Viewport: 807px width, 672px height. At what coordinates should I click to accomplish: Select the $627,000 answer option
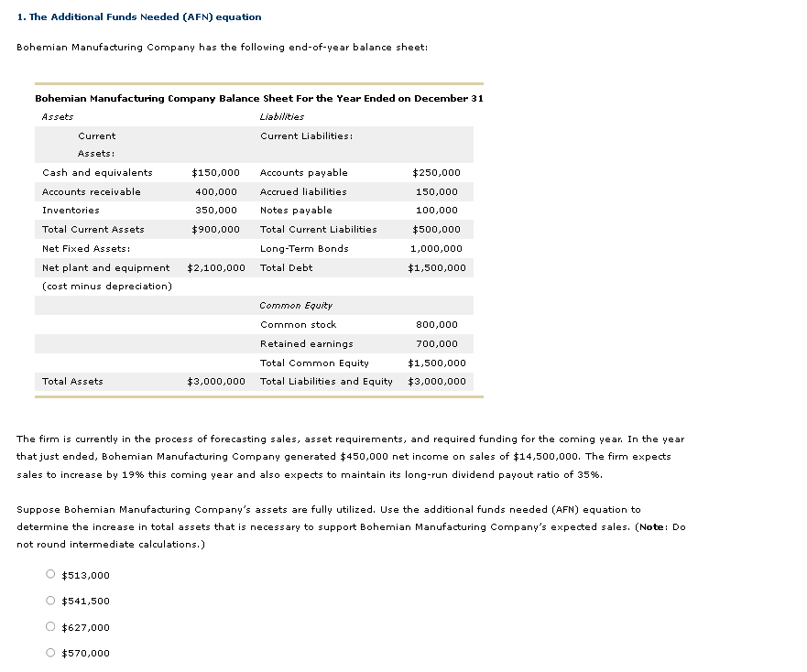pyautogui.click(x=52, y=627)
